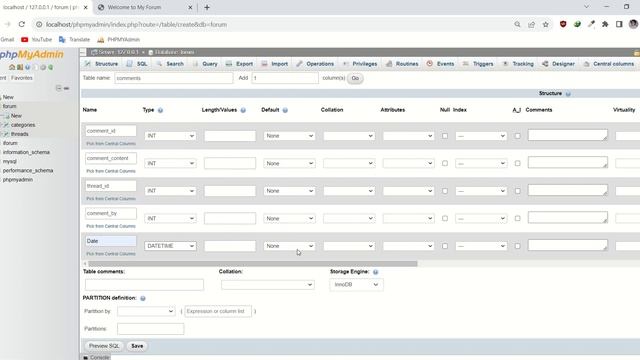Click the Save button
640x360 pixels.
pyautogui.click(x=137, y=346)
